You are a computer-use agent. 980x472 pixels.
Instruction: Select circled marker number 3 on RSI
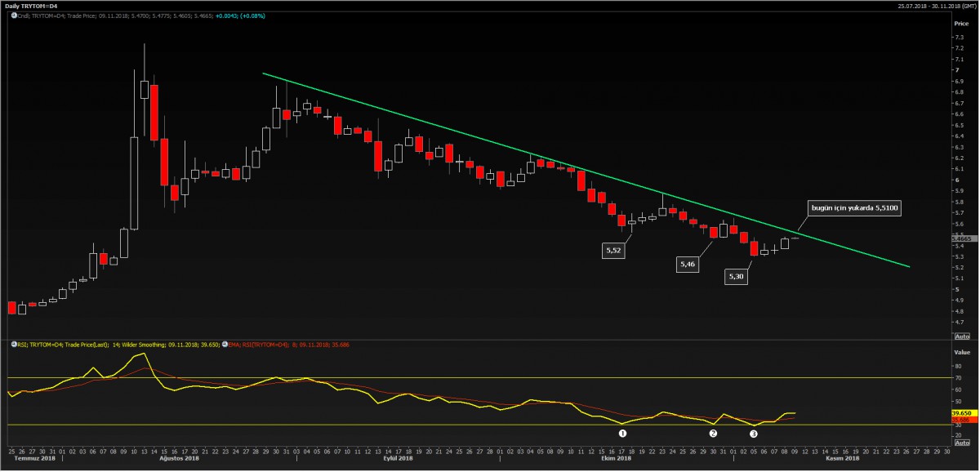[754, 434]
